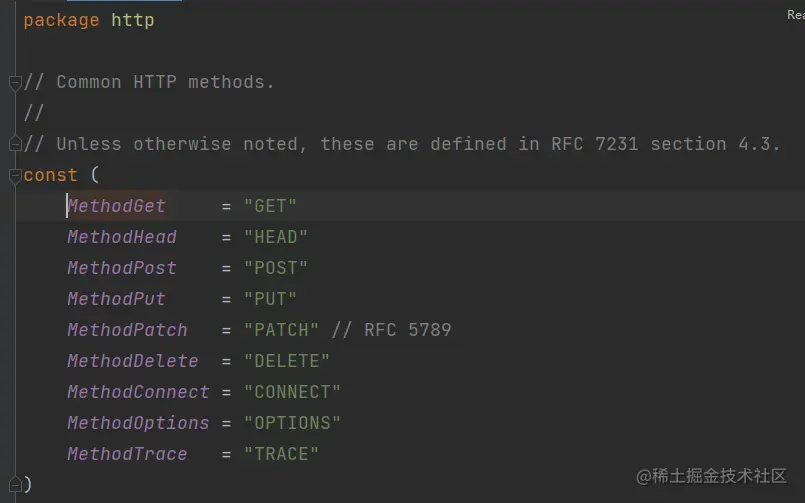
Task: Click the MethodConnect identifier
Action: coord(138,392)
